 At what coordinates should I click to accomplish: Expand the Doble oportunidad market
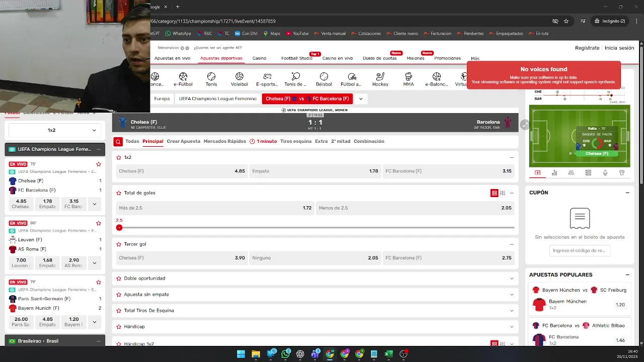(x=512, y=279)
